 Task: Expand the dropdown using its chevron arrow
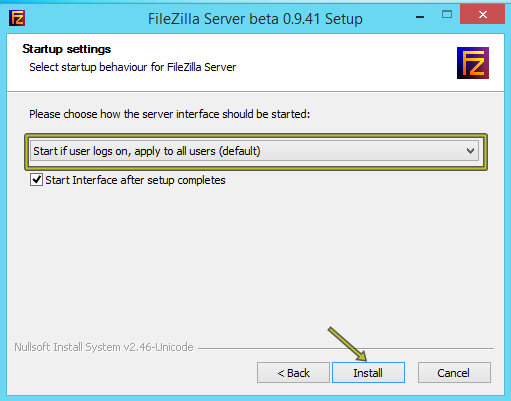470,151
